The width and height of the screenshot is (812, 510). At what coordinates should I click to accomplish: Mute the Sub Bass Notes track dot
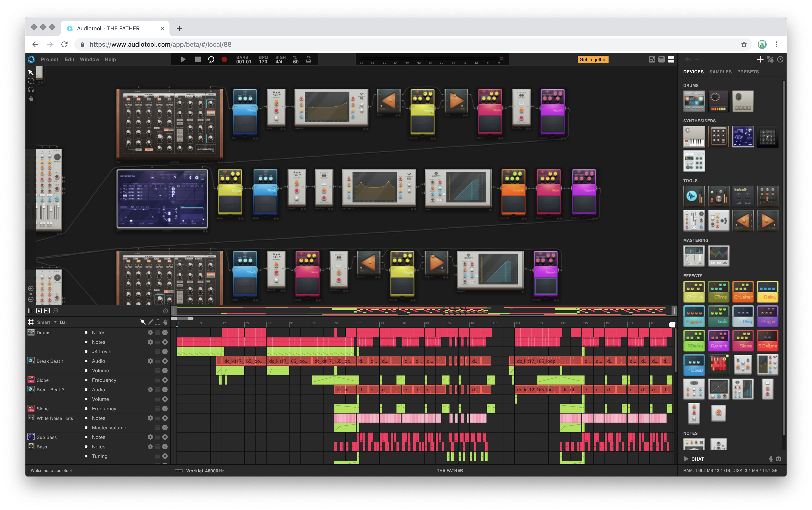click(86, 437)
